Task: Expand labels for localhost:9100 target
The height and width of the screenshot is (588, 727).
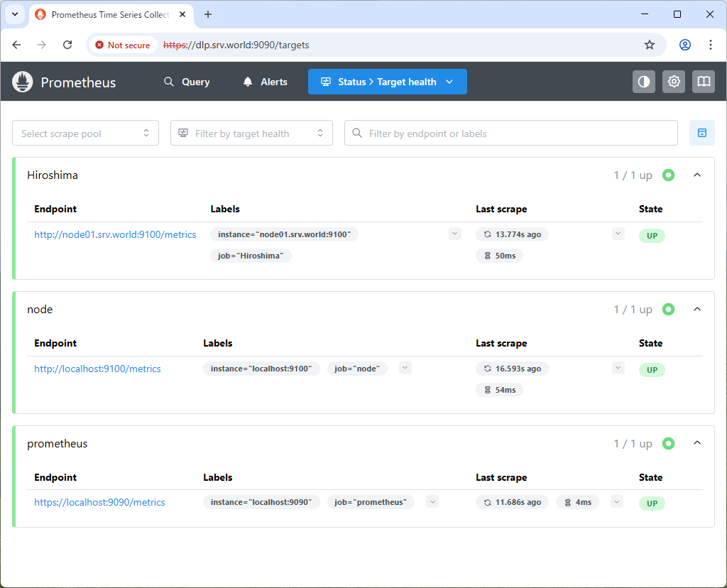Action: pos(405,368)
